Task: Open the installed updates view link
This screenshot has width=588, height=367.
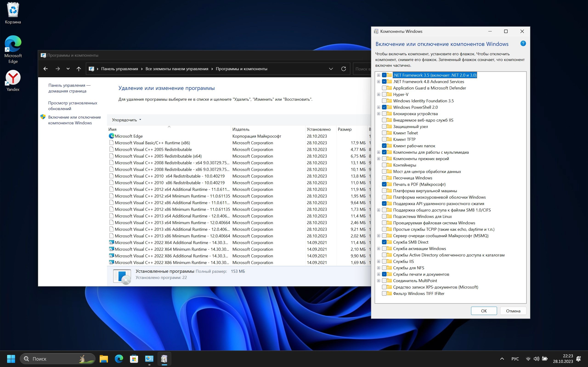Action: coord(72,106)
